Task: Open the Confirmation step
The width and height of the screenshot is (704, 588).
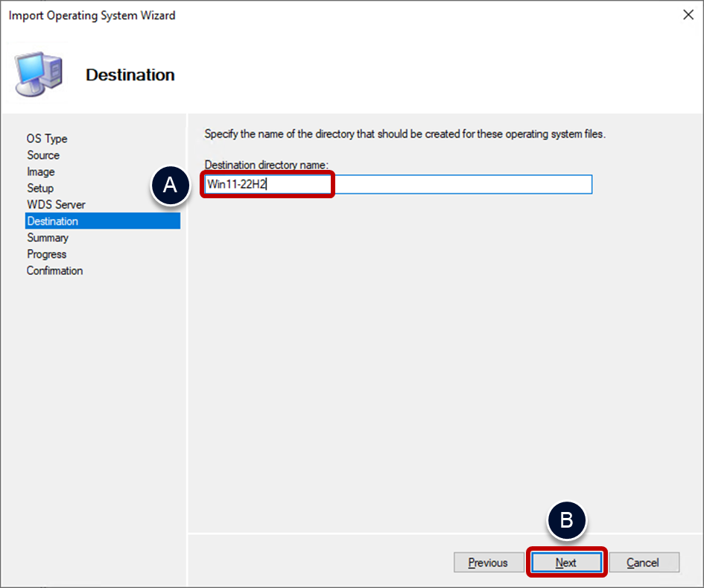Action: [x=54, y=271]
